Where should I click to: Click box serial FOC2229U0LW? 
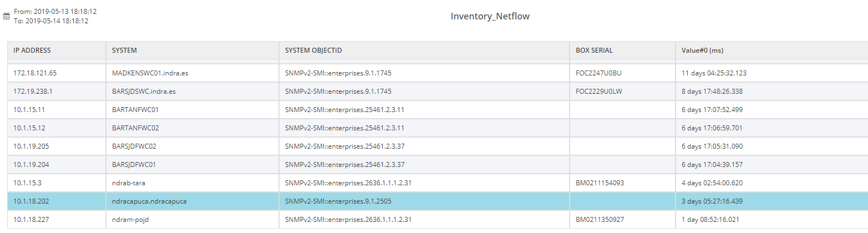click(599, 91)
